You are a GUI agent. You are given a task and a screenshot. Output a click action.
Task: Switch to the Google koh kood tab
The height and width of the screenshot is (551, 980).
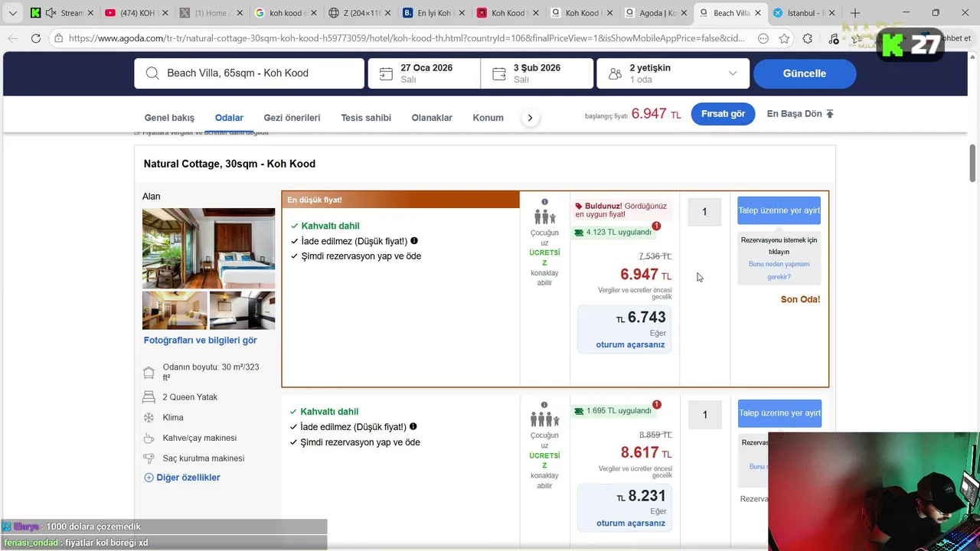(283, 13)
